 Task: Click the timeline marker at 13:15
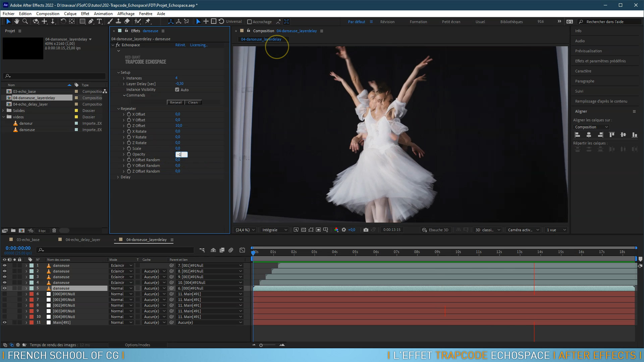(533, 252)
